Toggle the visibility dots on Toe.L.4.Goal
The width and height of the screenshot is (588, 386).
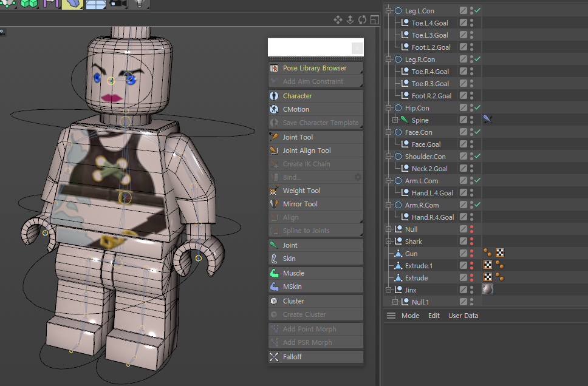click(x=472, y=23)
